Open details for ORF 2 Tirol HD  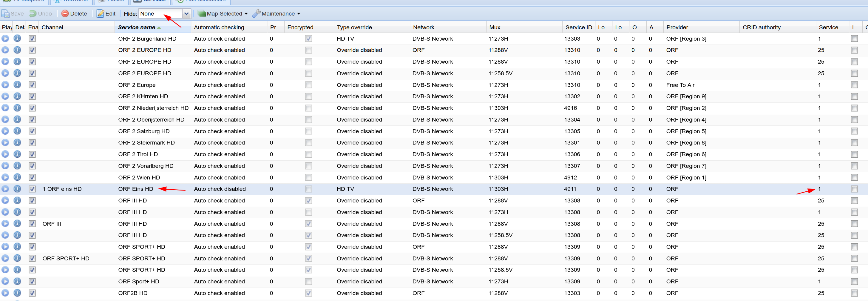17,154
